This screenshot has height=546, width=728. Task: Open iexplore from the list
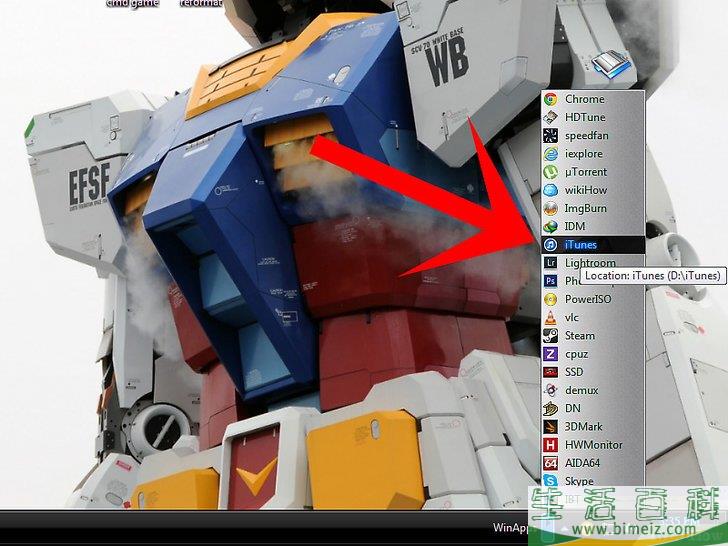pos(593,153)
